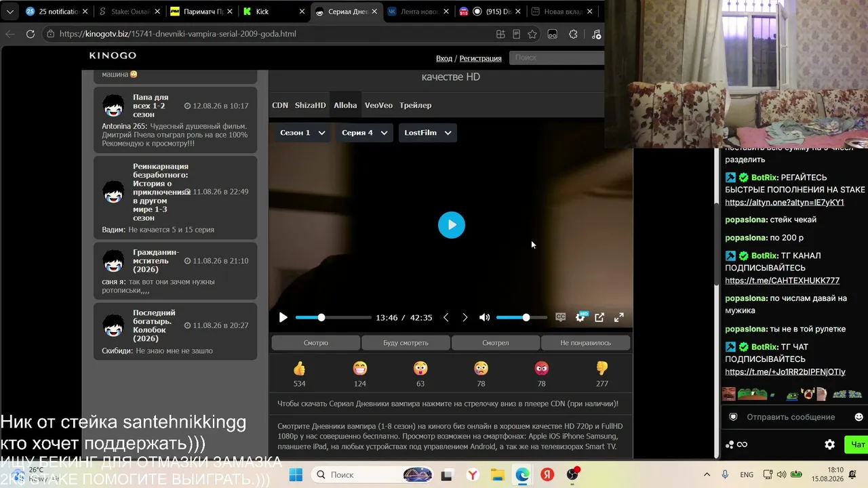The image size is (868, 488).
Task: Open Реинкарнация безработного comment title
Action: 161,192
